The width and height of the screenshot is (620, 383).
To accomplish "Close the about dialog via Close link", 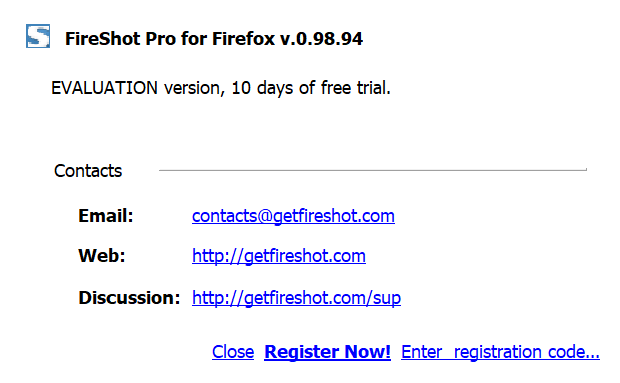I will tap(233, 352).
